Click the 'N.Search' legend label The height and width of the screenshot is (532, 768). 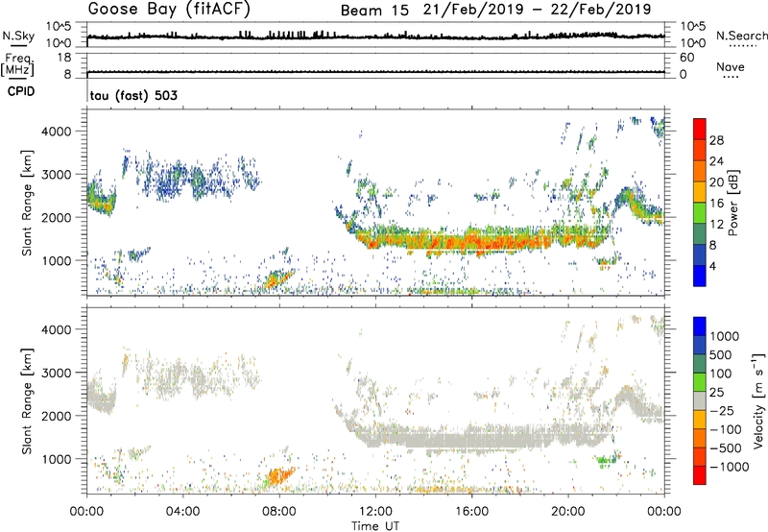[741, 36]
